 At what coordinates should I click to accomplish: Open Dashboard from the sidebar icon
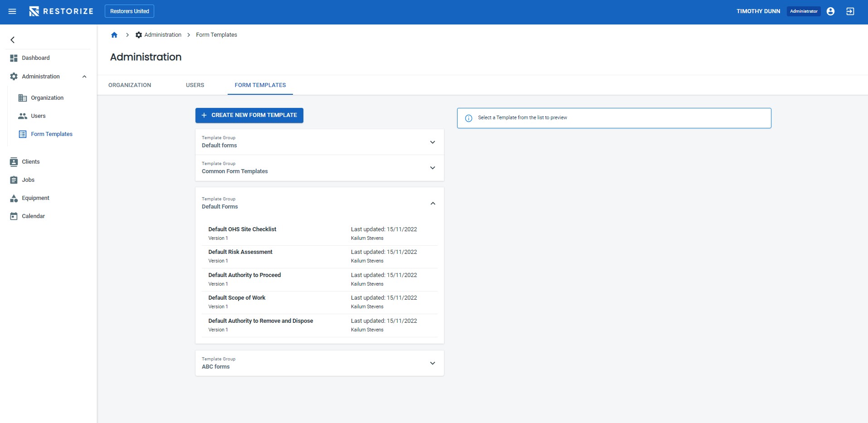(14, 58)
